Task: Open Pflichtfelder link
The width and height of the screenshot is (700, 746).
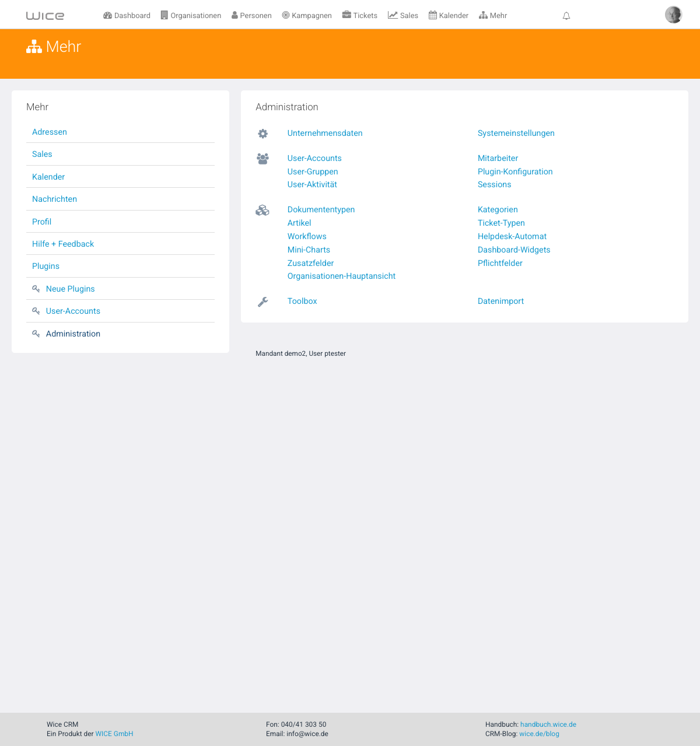Action: pyautogui.click(x=500, y=263)
